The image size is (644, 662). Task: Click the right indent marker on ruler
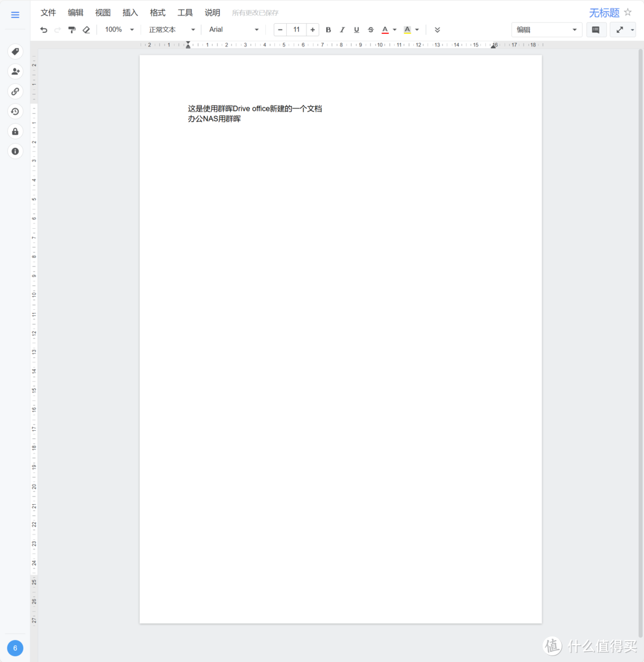pyautogui.click(x=493, y=46)
